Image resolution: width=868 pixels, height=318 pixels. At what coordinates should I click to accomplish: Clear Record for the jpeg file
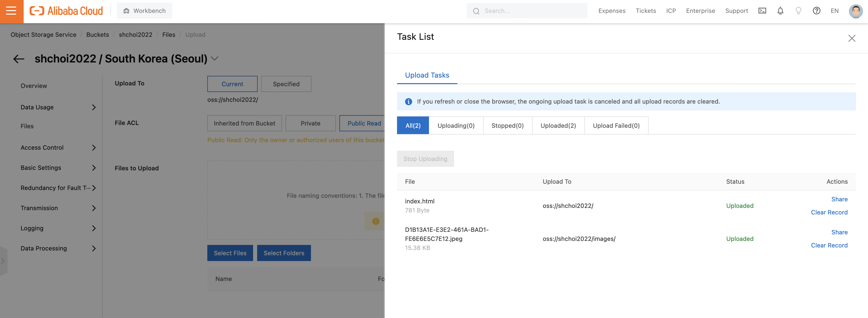829,245
